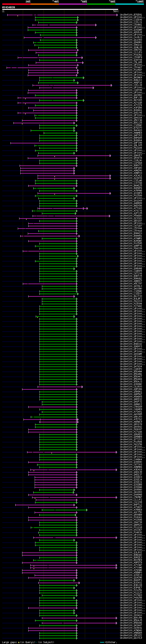Screen dimensions: 146x644
Task: Select the UniRef100_B6SNK9 entry
Action: point(131,77)
